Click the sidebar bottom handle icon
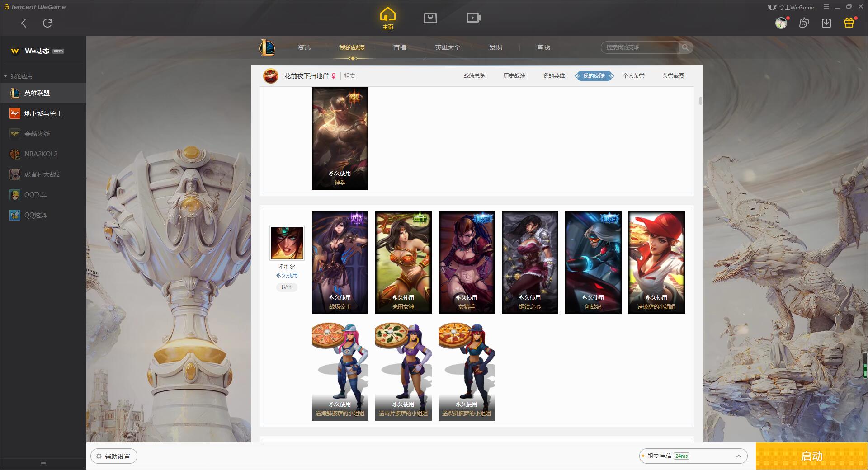The width and height of the screenshot is (868, 470). pyautogui.click(x=43, y=464)
